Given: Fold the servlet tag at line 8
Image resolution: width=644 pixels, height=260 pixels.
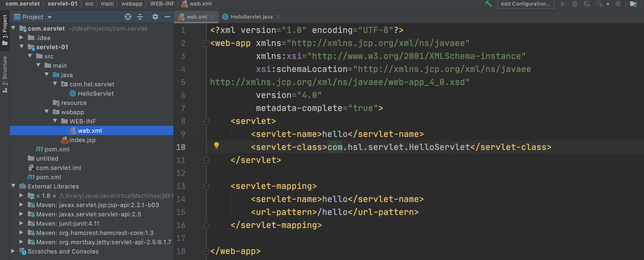Looking at the screenshot, I should (207, 121).
